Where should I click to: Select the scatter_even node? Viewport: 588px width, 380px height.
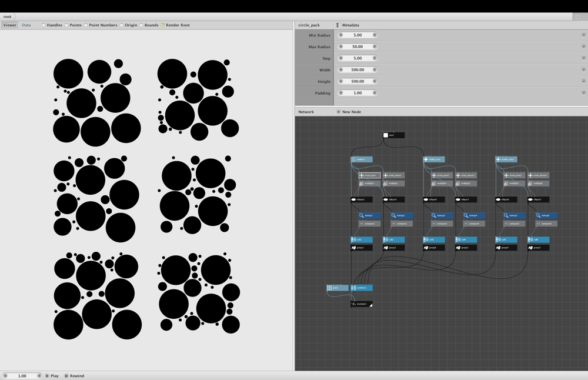[506, 159]
